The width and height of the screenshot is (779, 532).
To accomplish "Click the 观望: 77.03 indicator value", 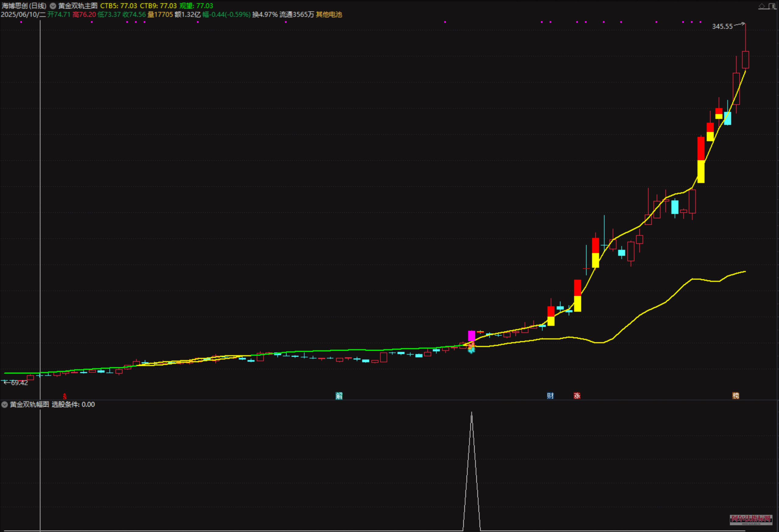I will [196, 6].
